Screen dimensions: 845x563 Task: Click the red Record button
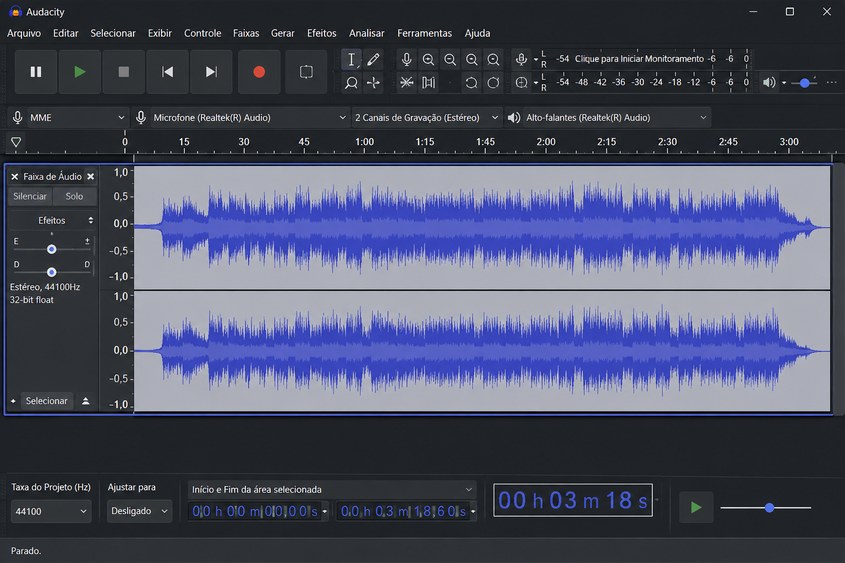tap(259, 72)
